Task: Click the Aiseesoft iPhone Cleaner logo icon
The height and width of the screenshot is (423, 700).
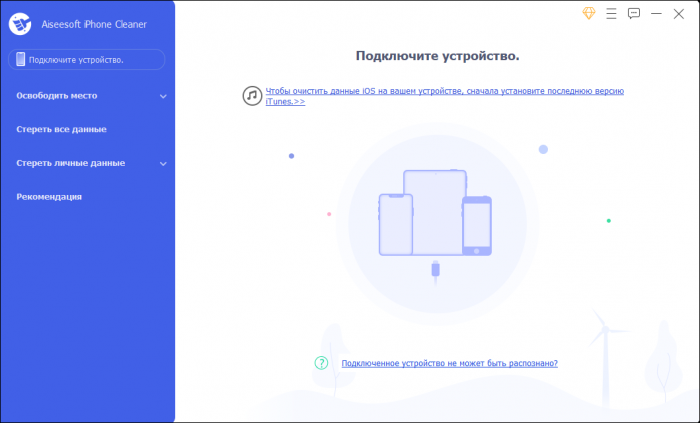Action: click(20, 24)
